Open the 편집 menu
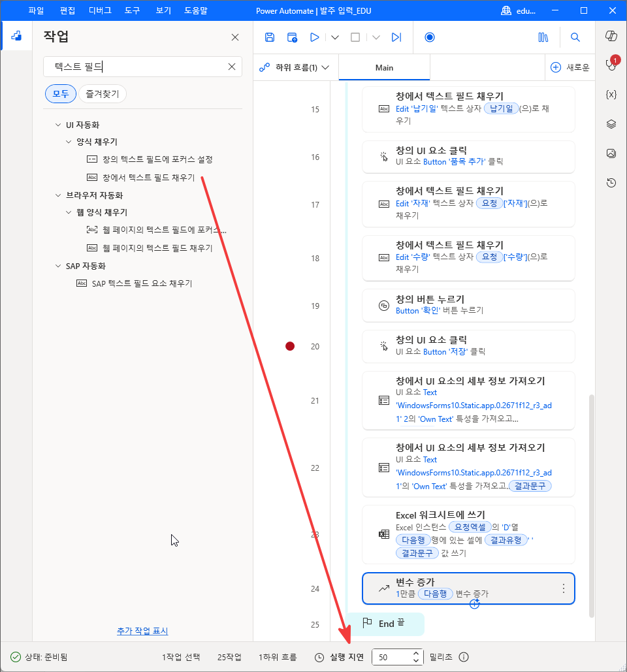The image size is (627, 672). [x=67, y=10]
